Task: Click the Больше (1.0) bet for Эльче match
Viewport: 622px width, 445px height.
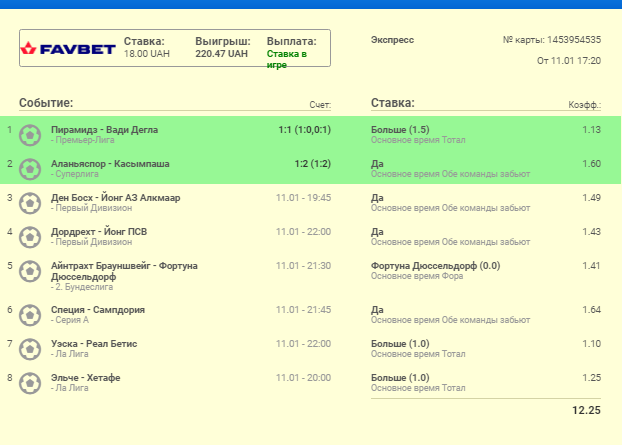Action: [400, 378]
